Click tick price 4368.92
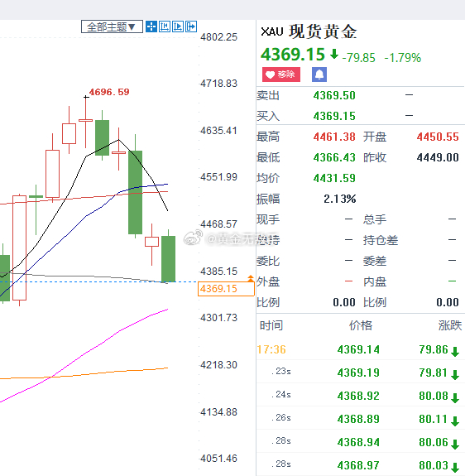The image size is (465, 476). (x=358, y=396)
